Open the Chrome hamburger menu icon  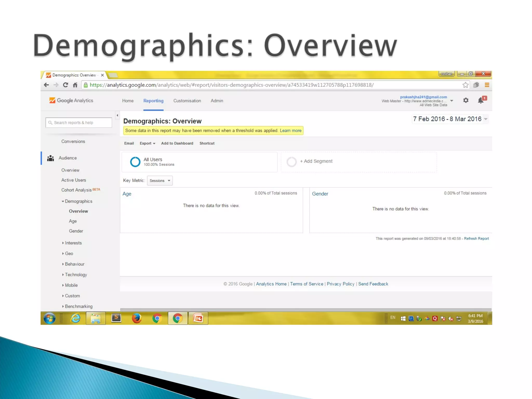click(487, 85)
